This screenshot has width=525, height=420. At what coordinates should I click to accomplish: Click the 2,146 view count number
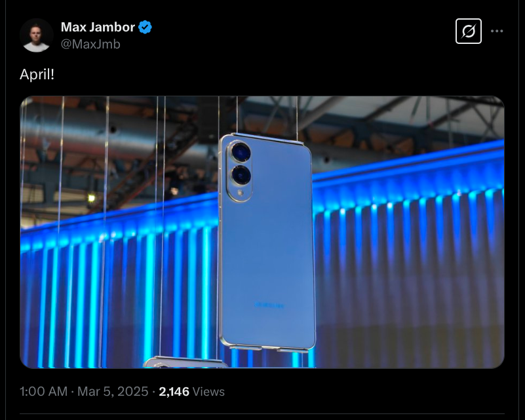click(174, 392)
